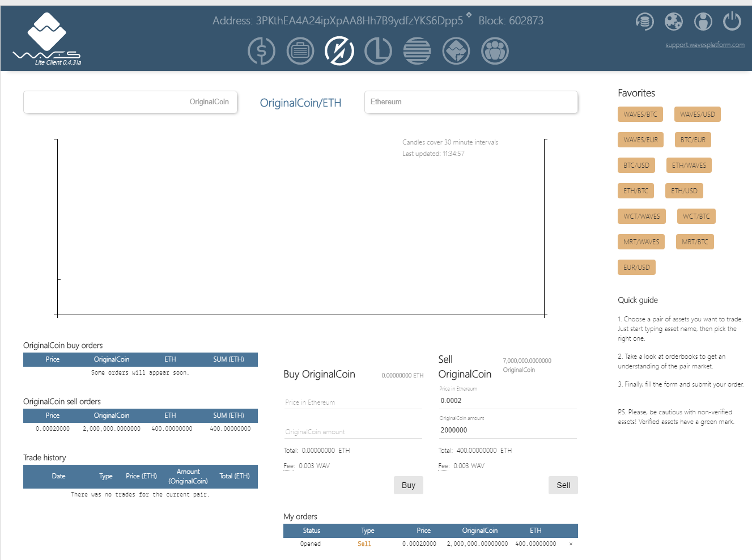Click the Fee label under Buy form
Viewport: 752px width, 560px height.
289,466
